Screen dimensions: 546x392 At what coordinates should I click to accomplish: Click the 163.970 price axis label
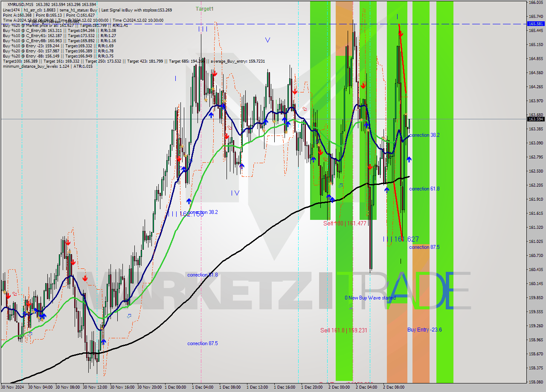tap(536, 101)
